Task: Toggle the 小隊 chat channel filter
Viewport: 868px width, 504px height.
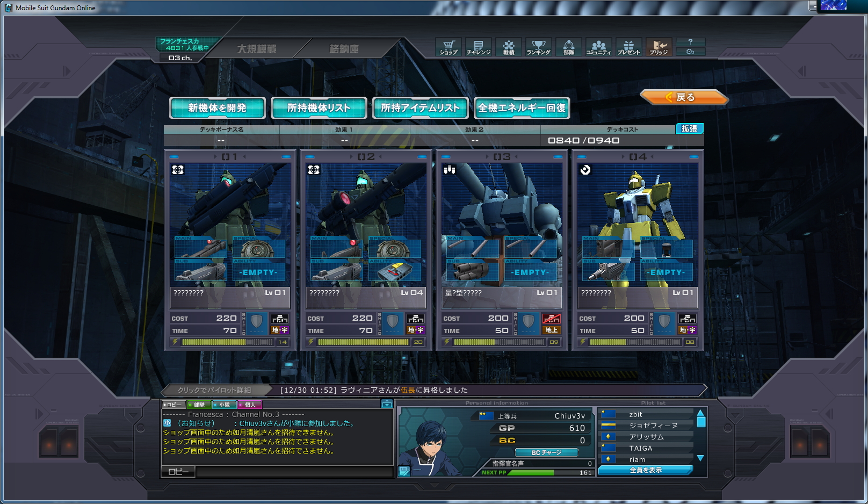Action: pos(224,405)
